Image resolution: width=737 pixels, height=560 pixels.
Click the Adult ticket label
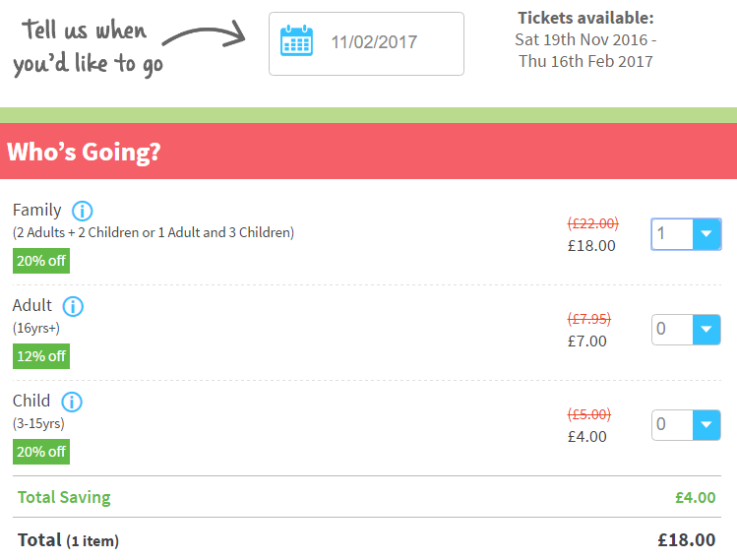[31, 306]
